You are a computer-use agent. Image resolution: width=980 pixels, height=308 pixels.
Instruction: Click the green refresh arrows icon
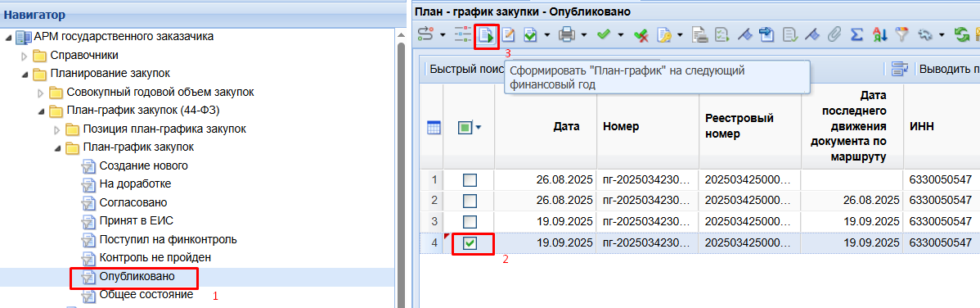[x=961, y=35]
